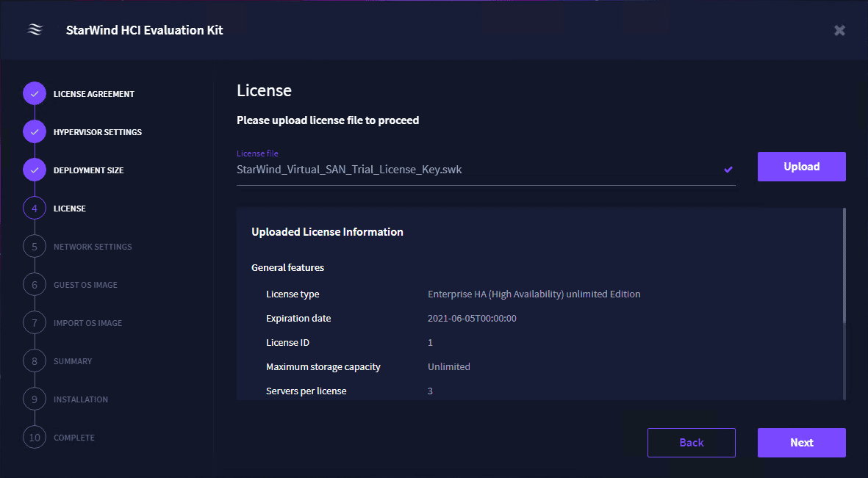Open the Hypervisor Settings step label
This screenshot has width=868, height=478.
click(98, 132)
